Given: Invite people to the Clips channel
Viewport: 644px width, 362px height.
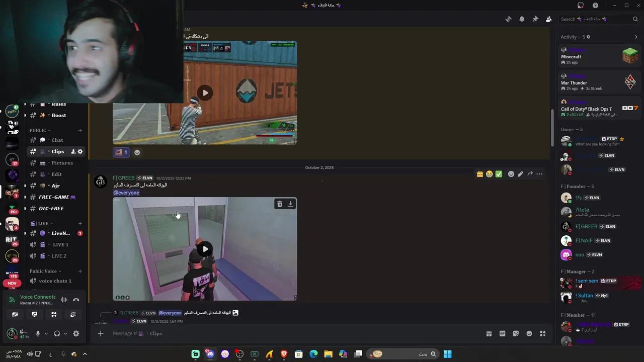Looking at the screenshot, I should click(x=73, y=151).
